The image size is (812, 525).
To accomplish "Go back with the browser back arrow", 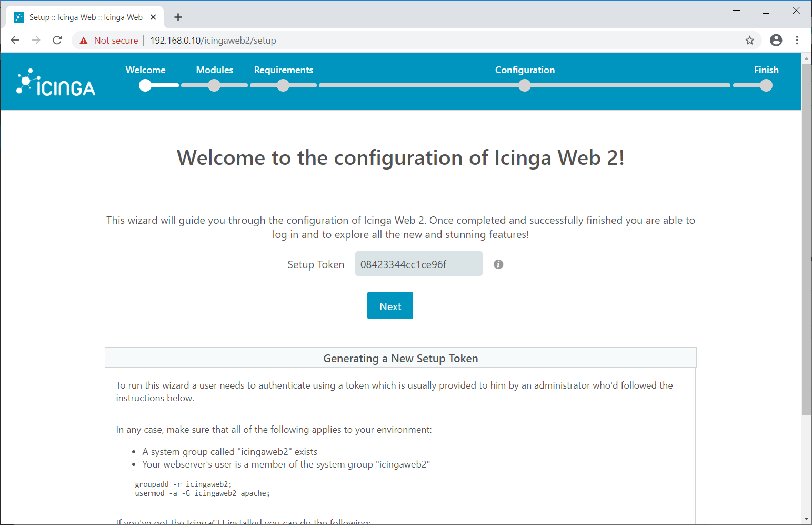I will (x=15, y=41).
